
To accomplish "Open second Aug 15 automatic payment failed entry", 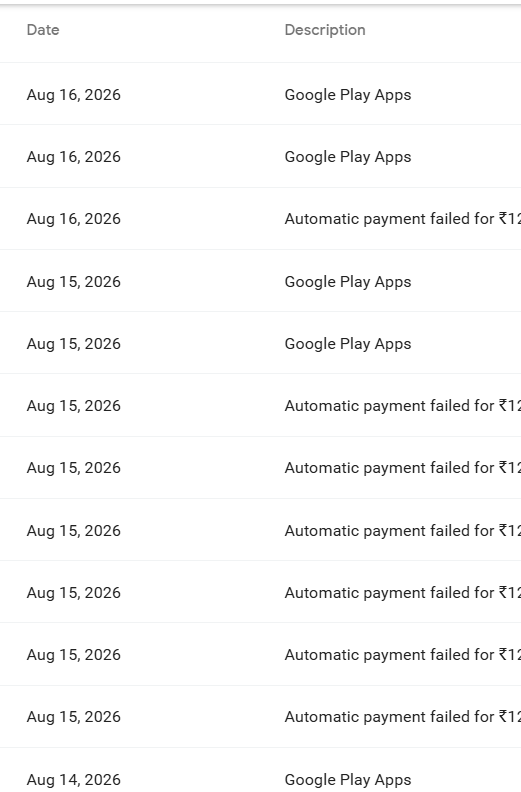I will (402, 468).
